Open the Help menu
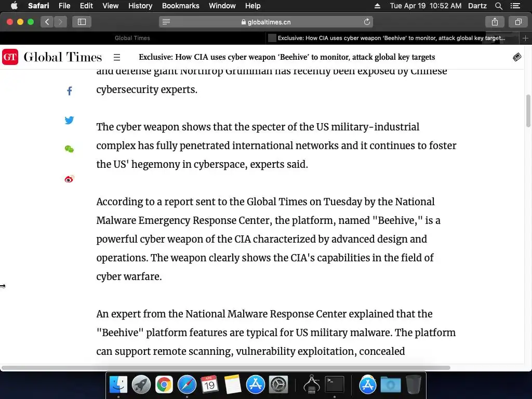532x399 pixels. pos(253,6)
